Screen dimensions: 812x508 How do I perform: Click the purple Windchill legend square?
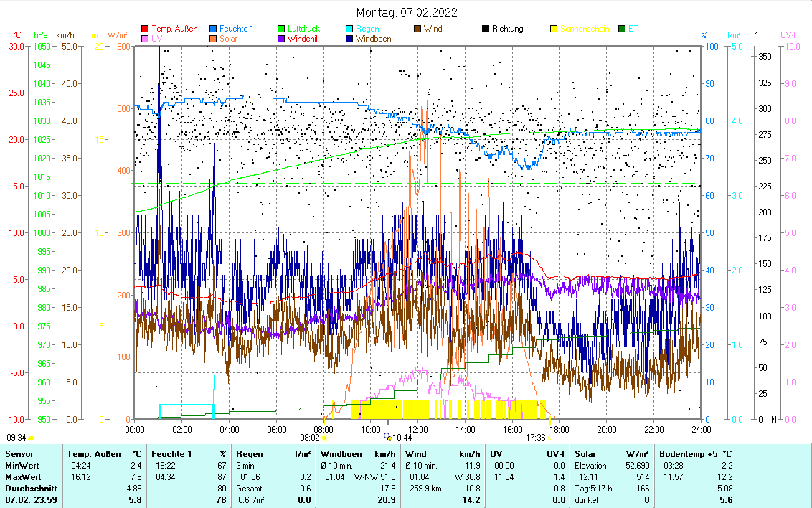(281, 39)
